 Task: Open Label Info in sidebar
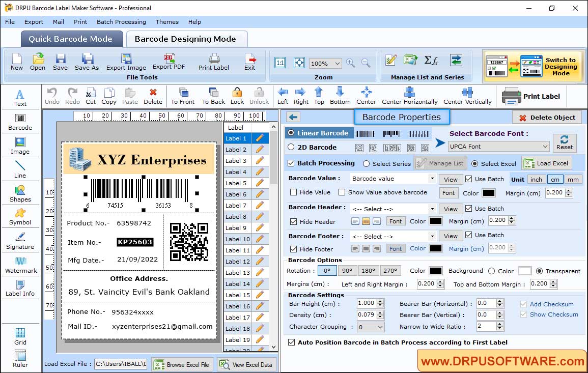(x=20, y=288)
